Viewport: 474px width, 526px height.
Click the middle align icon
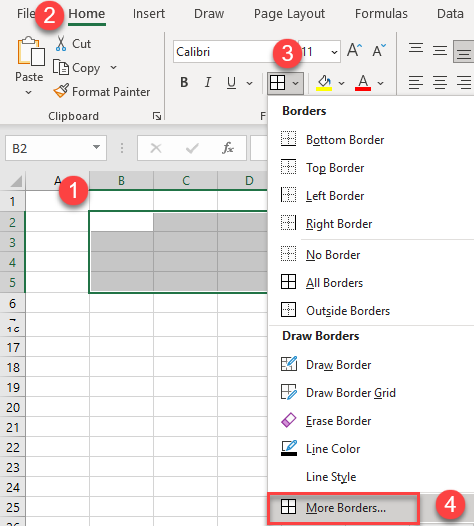pos(440,50)
